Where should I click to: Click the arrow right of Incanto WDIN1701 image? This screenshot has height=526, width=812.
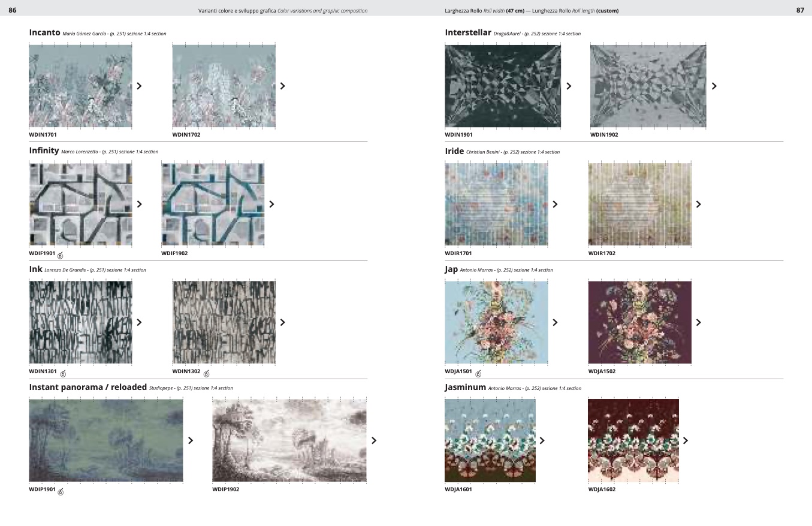(x=139, y=86)
